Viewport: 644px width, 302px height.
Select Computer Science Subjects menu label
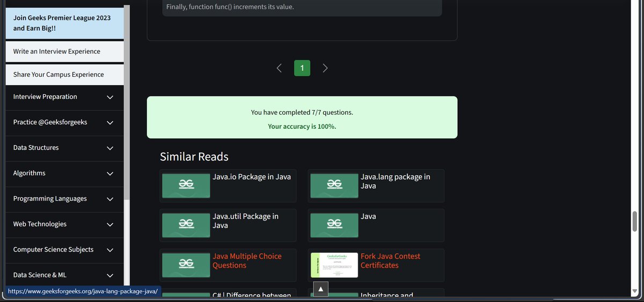point(53,249)
